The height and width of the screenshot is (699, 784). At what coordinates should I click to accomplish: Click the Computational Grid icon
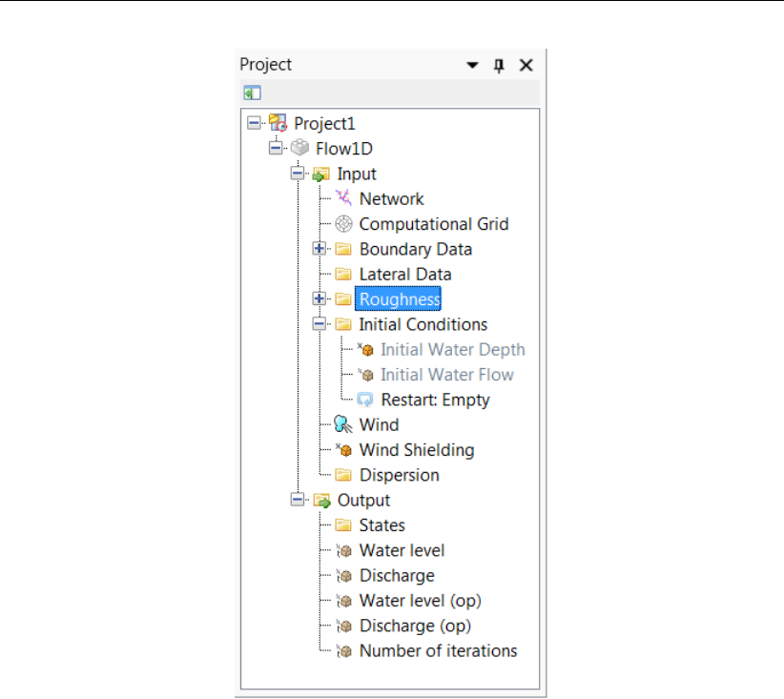tap(343, 224)
